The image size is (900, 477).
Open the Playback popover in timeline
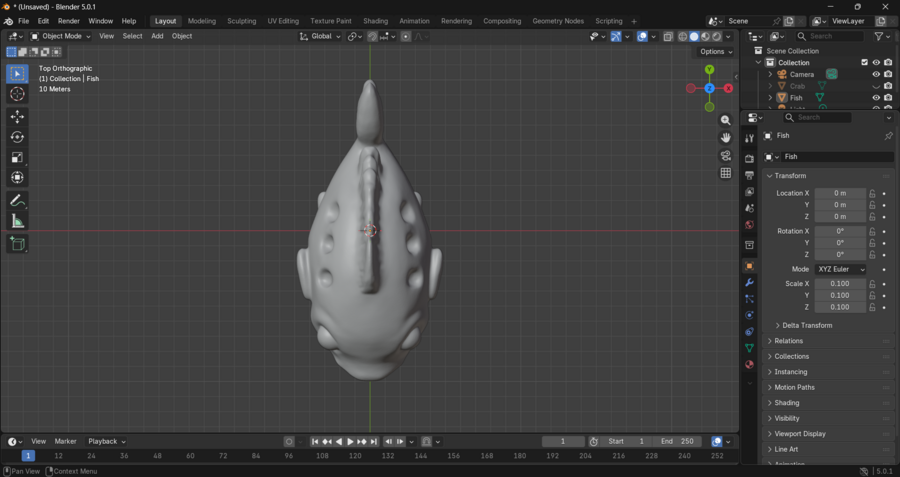pos(106,441)
